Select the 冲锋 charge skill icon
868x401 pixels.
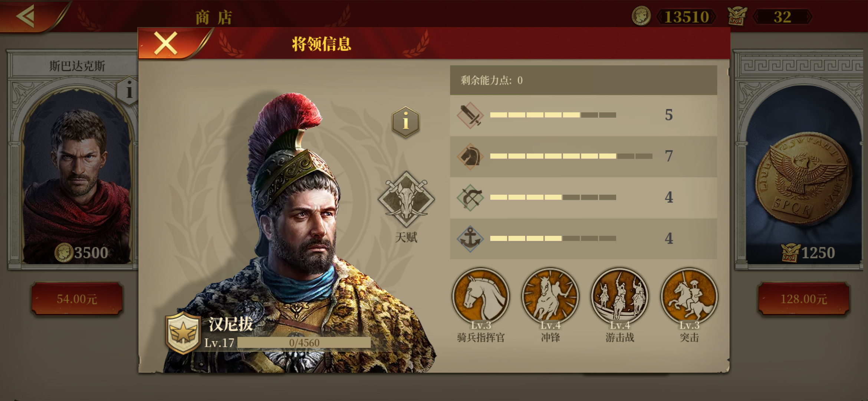550,297
